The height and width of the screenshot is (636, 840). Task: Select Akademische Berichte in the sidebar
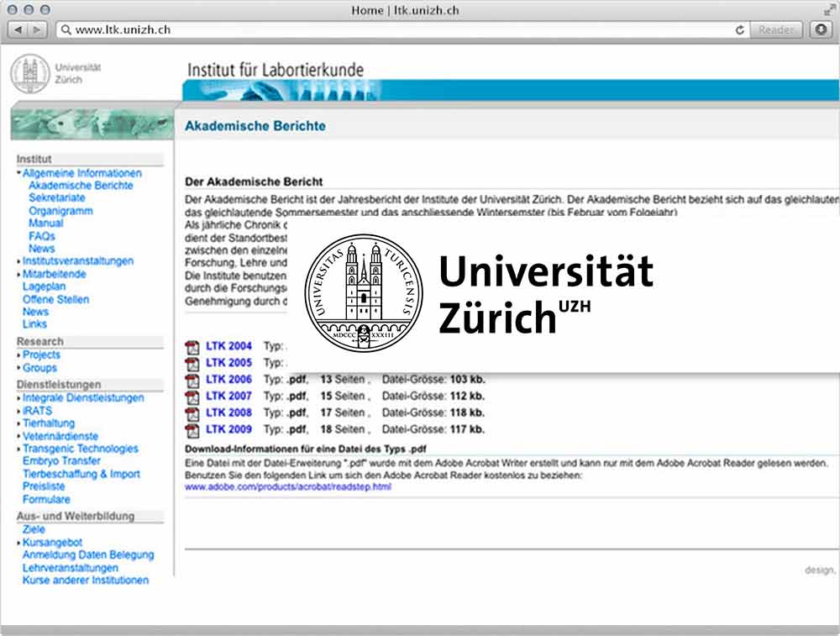coord(81,186)
